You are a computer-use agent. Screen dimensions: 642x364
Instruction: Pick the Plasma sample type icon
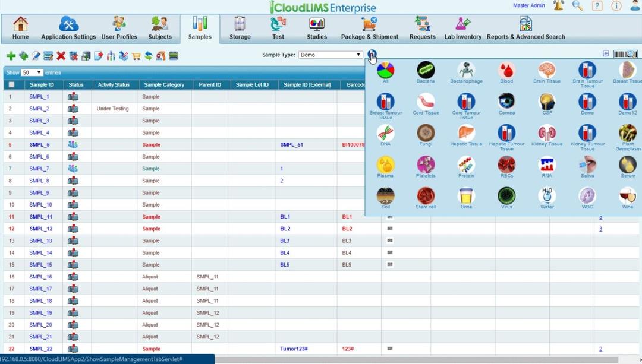pyautogui.click(x=385, y=165)
